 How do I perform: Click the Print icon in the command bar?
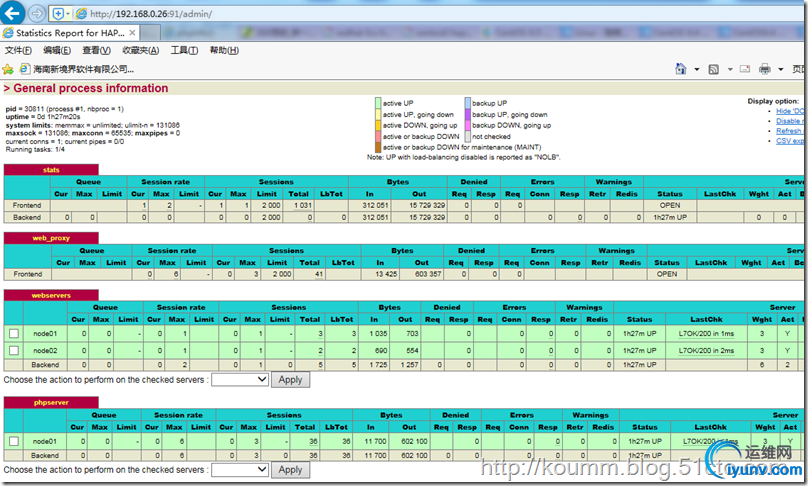point(765,69)
